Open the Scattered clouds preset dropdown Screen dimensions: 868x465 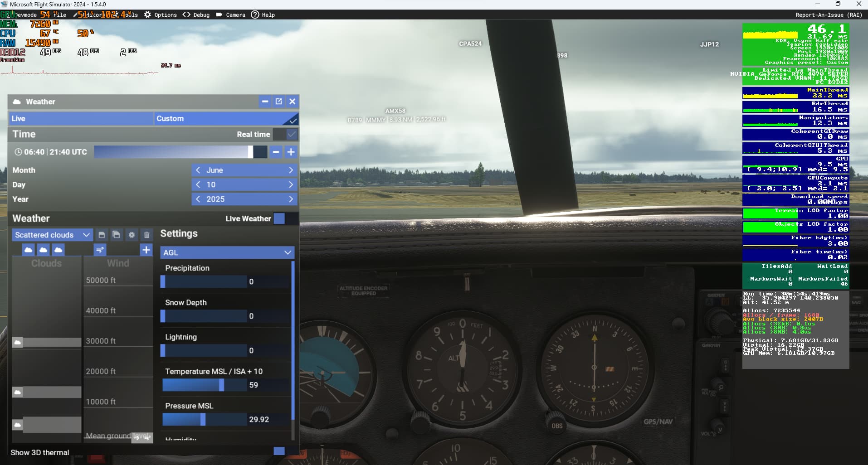52,235
